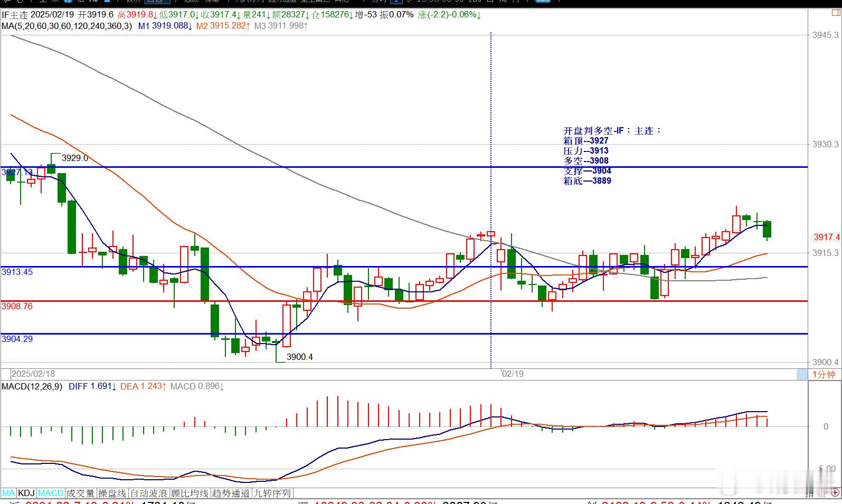842x504 pixels.
Task: Open the 操盘线 indicator tab
Action: [112, 493]
